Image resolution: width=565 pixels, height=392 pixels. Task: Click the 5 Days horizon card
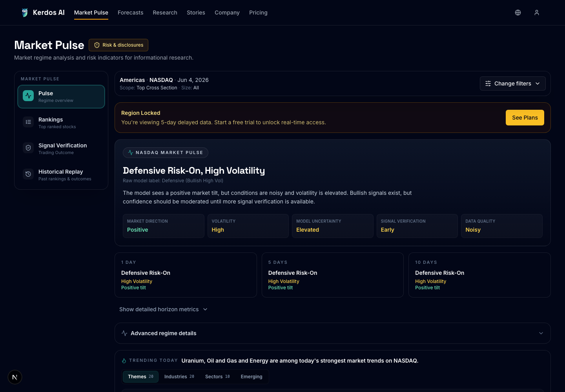click(x=332, y=275)
